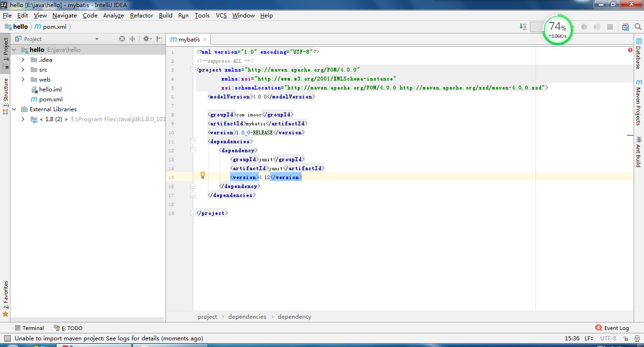The width and height of the screenshot is (644, 347).
Task: Click Collapse All icon in Project panel
Action: (x=132, y=39)
